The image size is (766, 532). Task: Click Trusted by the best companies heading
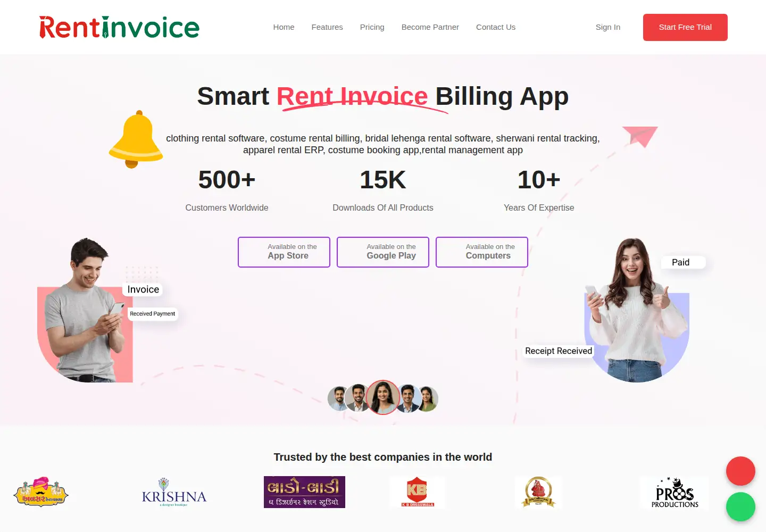(383, 457)
